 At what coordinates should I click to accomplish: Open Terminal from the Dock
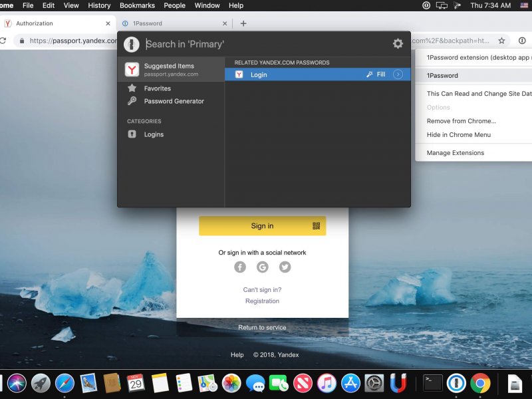[x=433, y=383]
